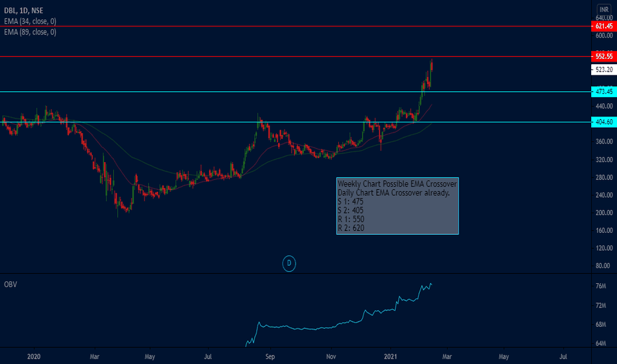This screenshot has width=617, height=364.
Task: Click the 160.00 price scale label
Action: [604, 230]
